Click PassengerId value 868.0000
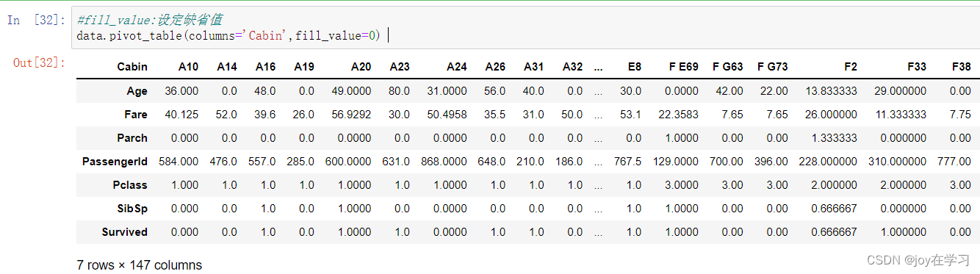This screenshot has width=980, height=274. click(x=444, y=162)
